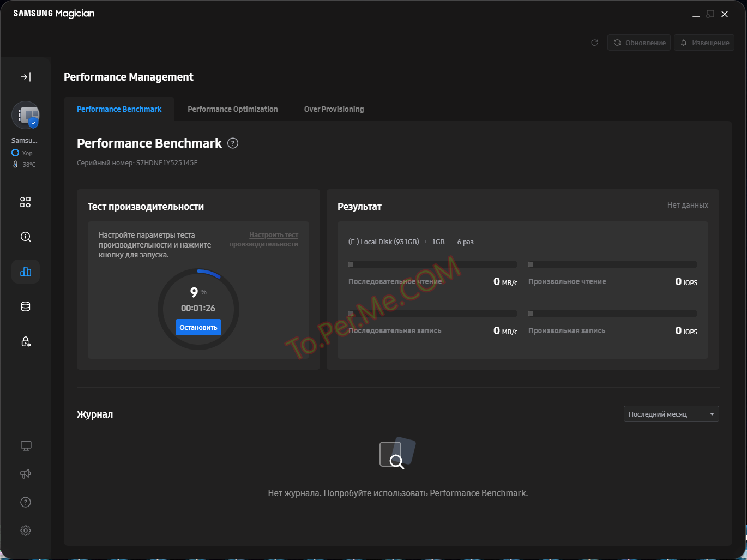The height and width of the screenshot is (560, 747).
Task: Expand the sidebar with the arrow icon
Action: click(x=26, y=77)
